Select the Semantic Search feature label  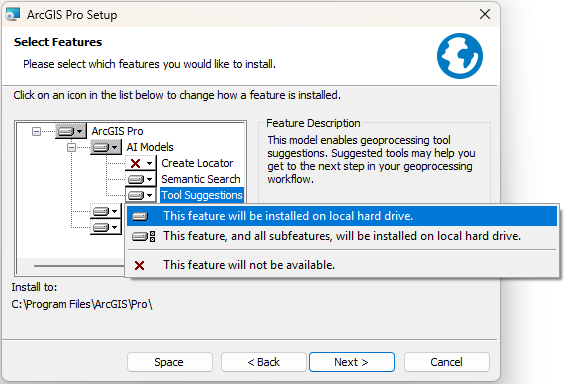[x=201, y=179]
